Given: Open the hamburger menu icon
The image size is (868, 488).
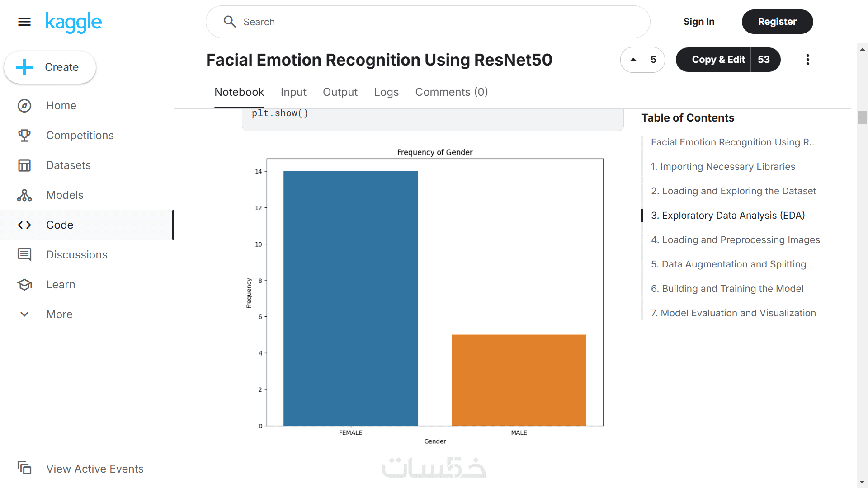Looking at the screenshot, I should [x=24, y=22].
